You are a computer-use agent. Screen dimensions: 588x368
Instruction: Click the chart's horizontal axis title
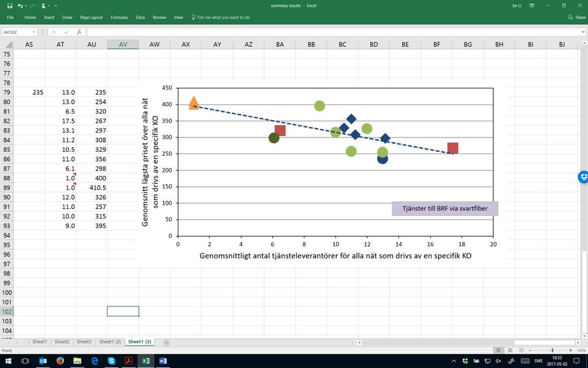(x=335, y=256)
